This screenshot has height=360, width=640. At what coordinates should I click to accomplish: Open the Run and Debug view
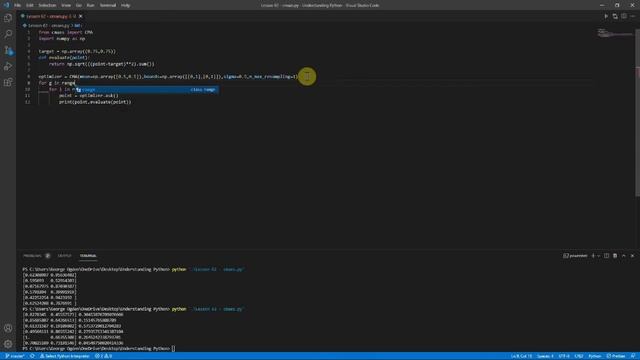pyautogui.click(x=8, y=67)
